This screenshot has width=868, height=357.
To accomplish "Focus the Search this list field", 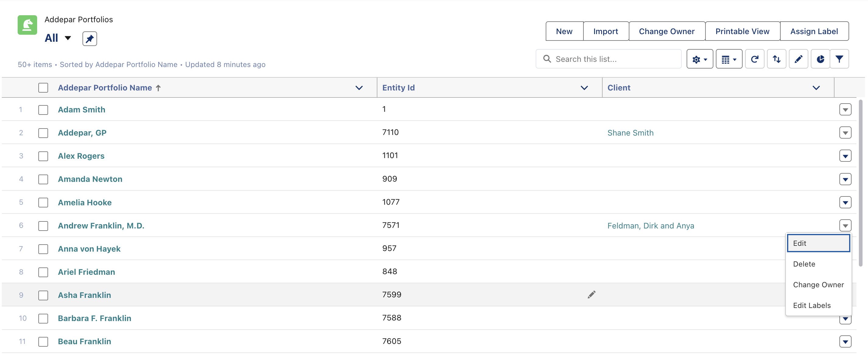I will (609, 59).
